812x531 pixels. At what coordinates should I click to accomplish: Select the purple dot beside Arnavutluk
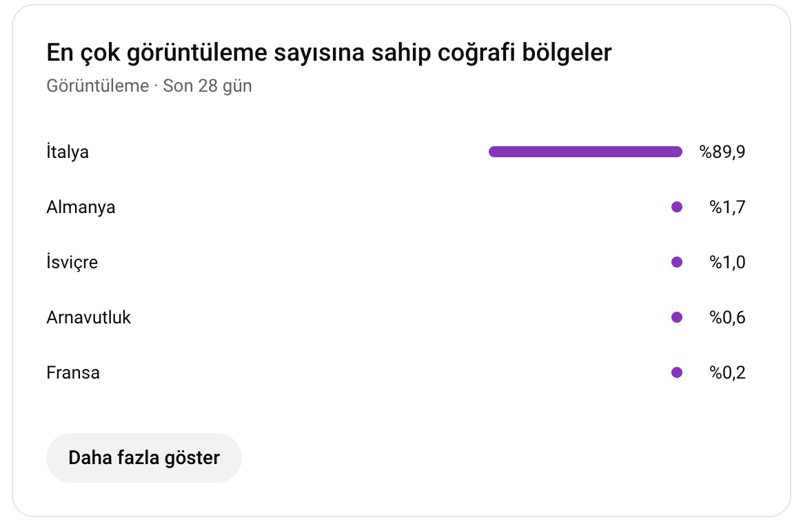tap(676, 317)
